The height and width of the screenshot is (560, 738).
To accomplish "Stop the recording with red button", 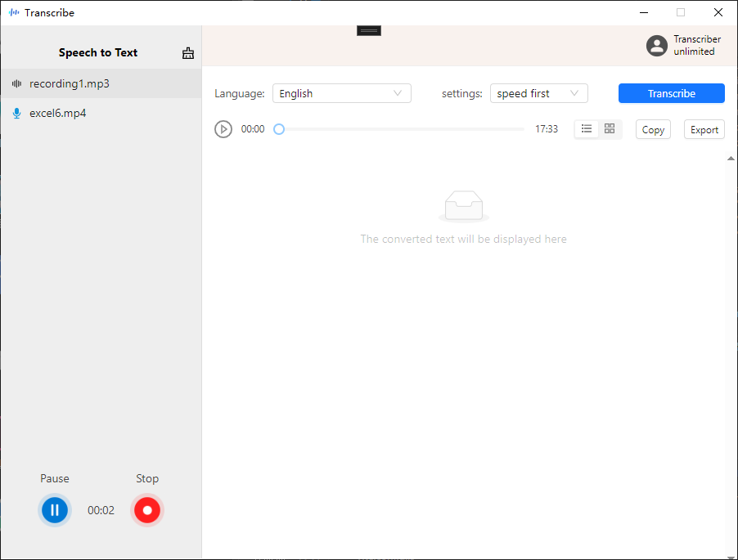I will (147, 509).
